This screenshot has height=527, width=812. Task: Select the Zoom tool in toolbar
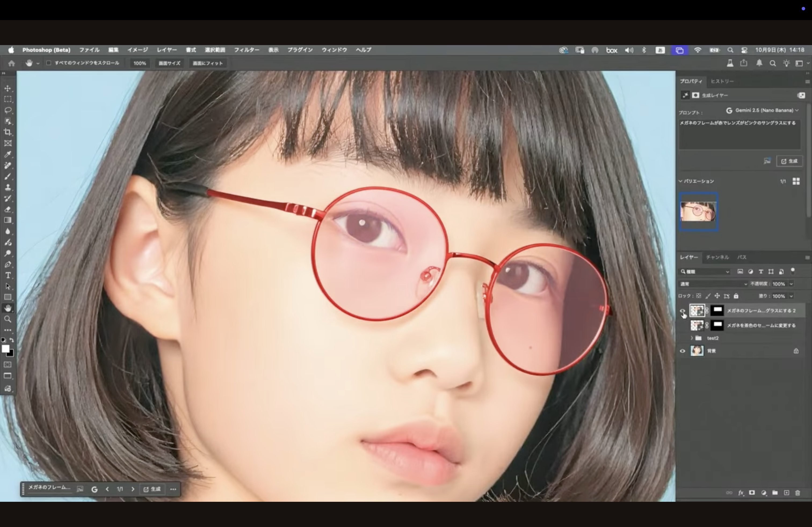click(8, 319)
